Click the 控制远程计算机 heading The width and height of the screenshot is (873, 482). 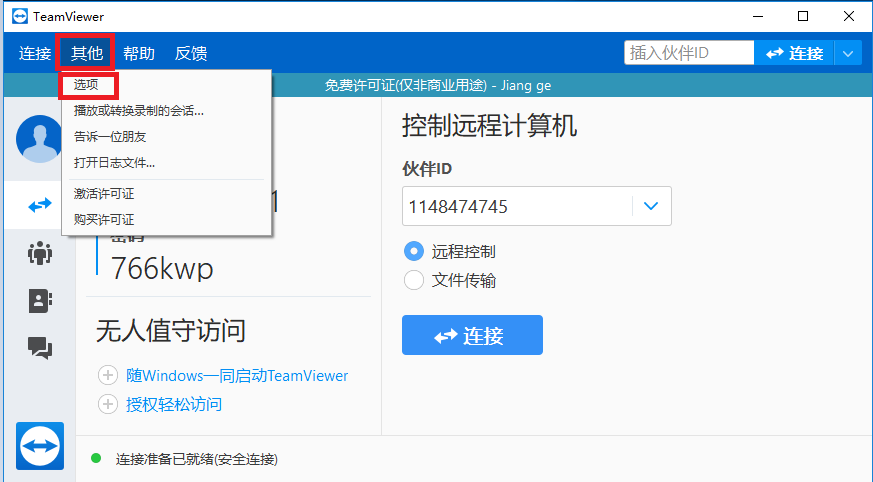(489, 126)
